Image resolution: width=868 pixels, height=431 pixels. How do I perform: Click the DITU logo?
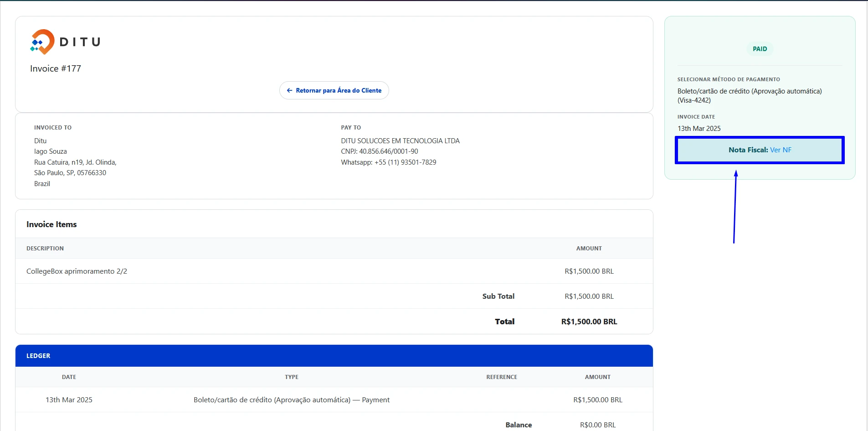click(65, 42)
